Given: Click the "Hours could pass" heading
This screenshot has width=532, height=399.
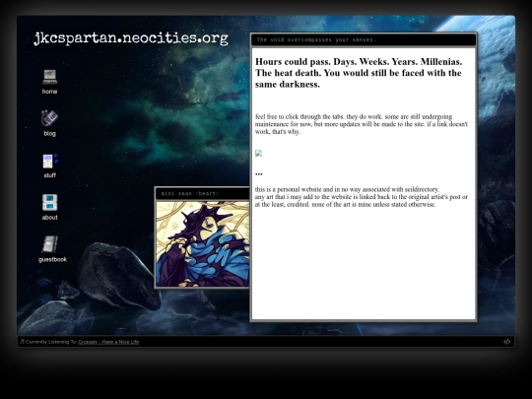Looking at the screenshot, I should (359, 73).
